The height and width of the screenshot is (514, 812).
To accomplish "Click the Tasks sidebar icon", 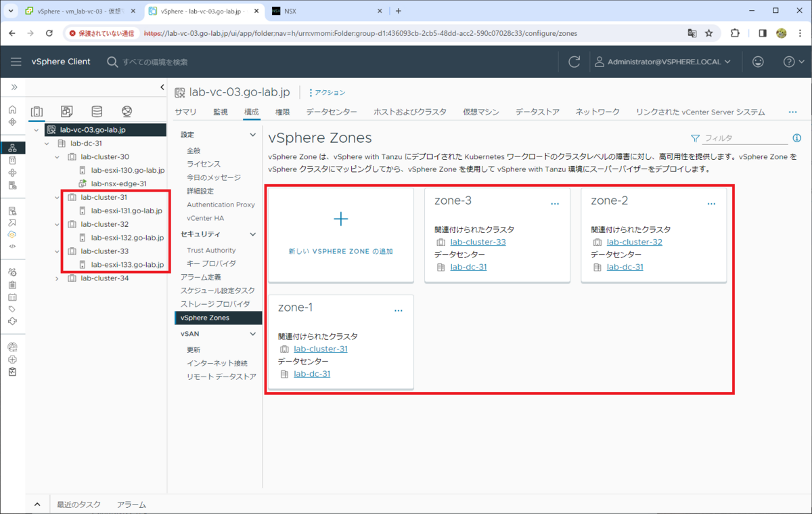I will coord(12,284).
